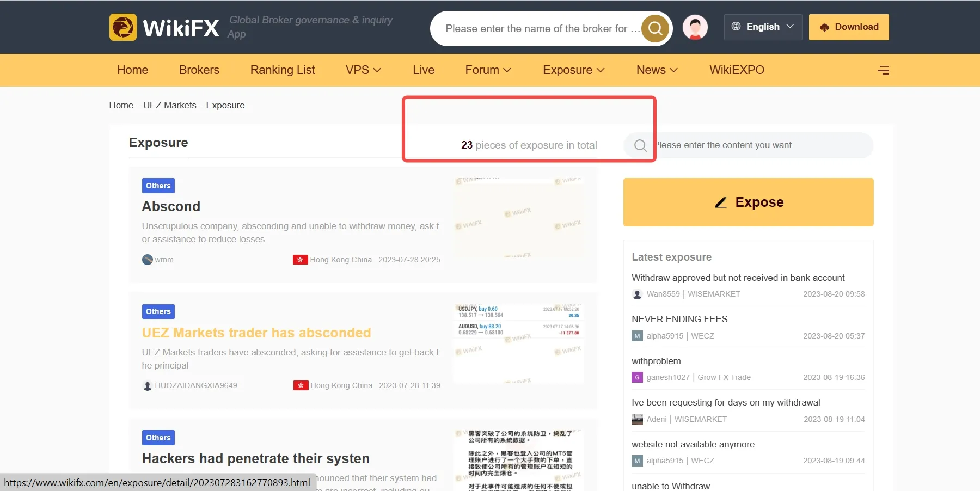
Task: Click UEZ Markets in the breadcrumb
Action: (x=170, y=105)
